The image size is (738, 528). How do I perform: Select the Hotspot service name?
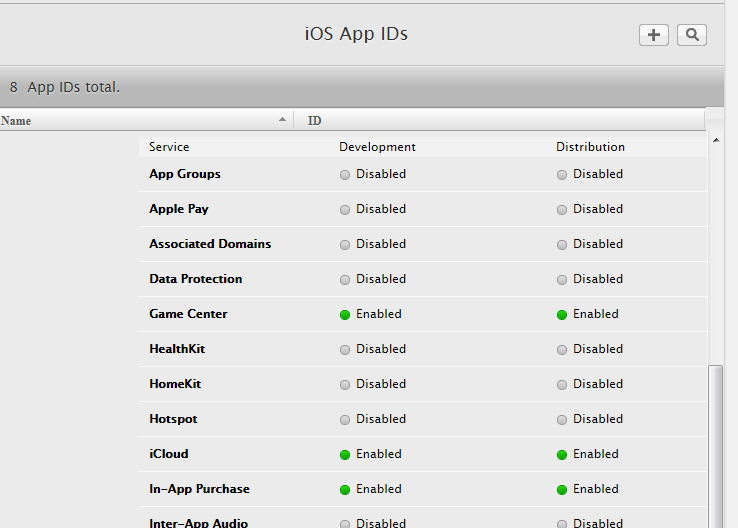click(173, 419)
